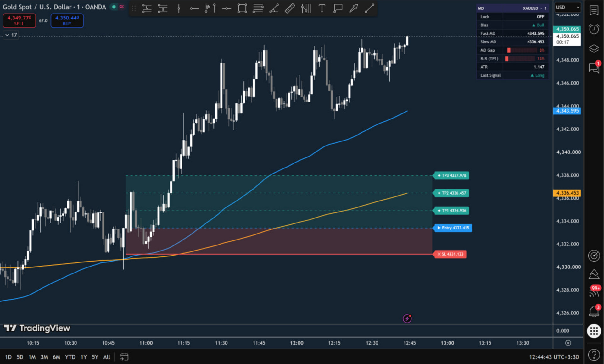Click the pink approximate-sign data indicator
This screenshot has height=364, width=604.
[121, 7]
